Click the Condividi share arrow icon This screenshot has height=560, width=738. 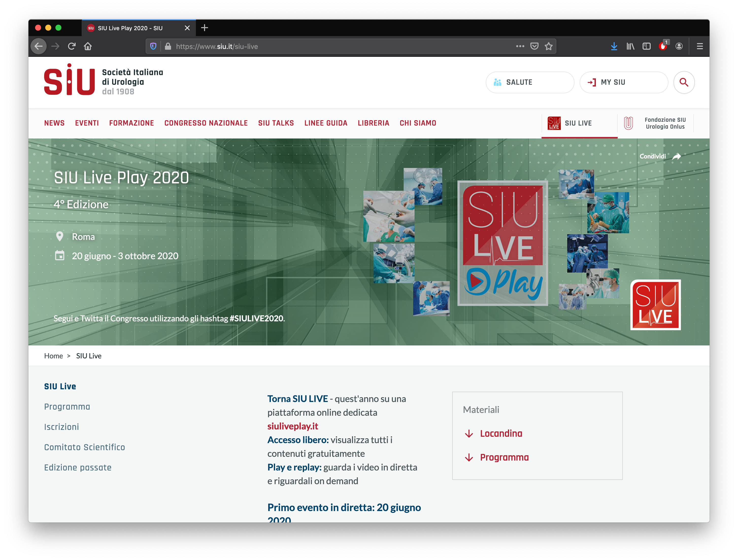click(x=676, y=156)
